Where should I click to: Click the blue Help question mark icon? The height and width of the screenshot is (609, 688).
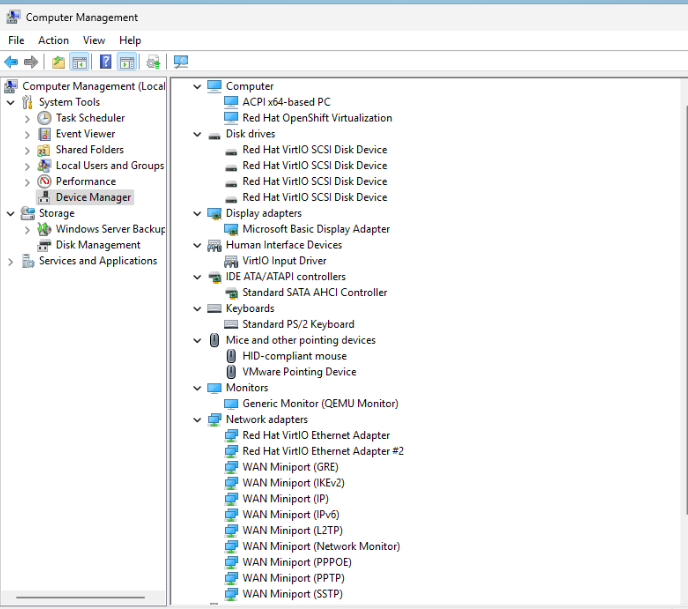(105, 62)
